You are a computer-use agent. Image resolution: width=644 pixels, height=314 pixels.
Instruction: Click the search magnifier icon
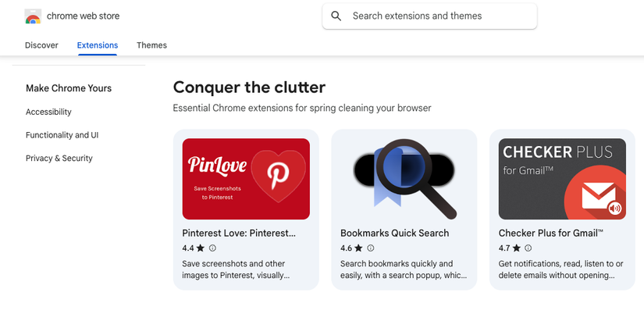336,16
